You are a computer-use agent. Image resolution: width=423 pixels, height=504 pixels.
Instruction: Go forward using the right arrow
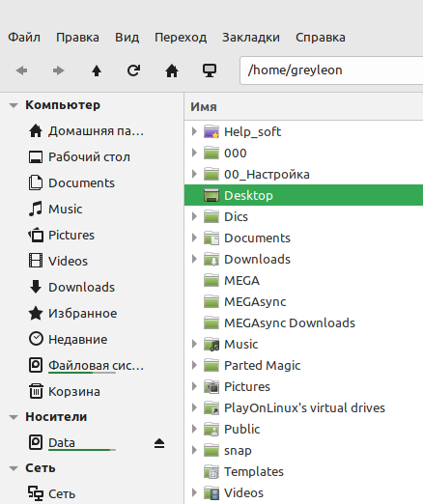[59, 70]
